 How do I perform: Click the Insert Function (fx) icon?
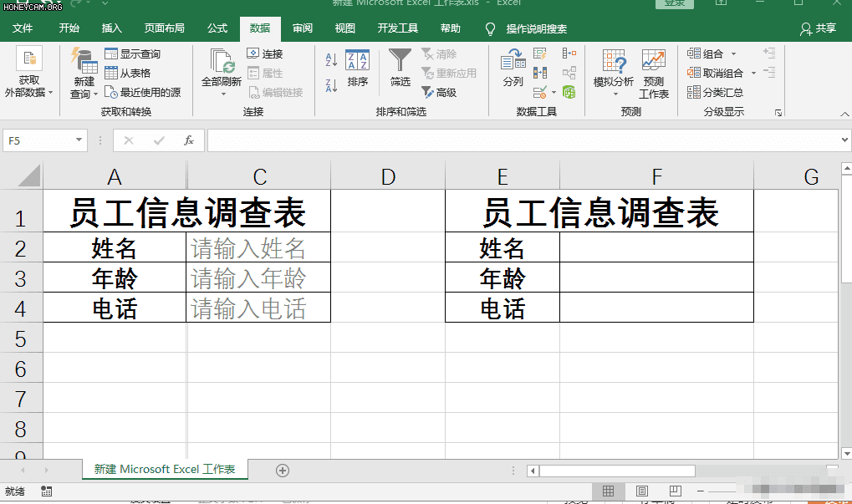pos(188,140)
